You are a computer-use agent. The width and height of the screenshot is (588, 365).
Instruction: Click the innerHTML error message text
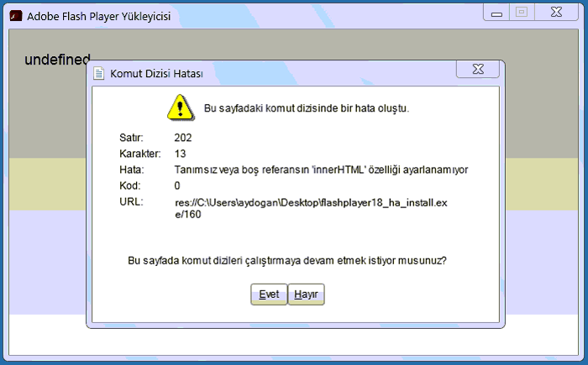pyautogui.click(x=321, y=170)
